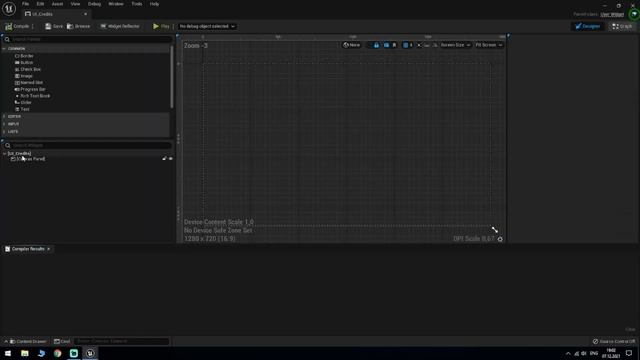The image size is (640, 360).
Task: Open the Tools menu
Action: 137,4
